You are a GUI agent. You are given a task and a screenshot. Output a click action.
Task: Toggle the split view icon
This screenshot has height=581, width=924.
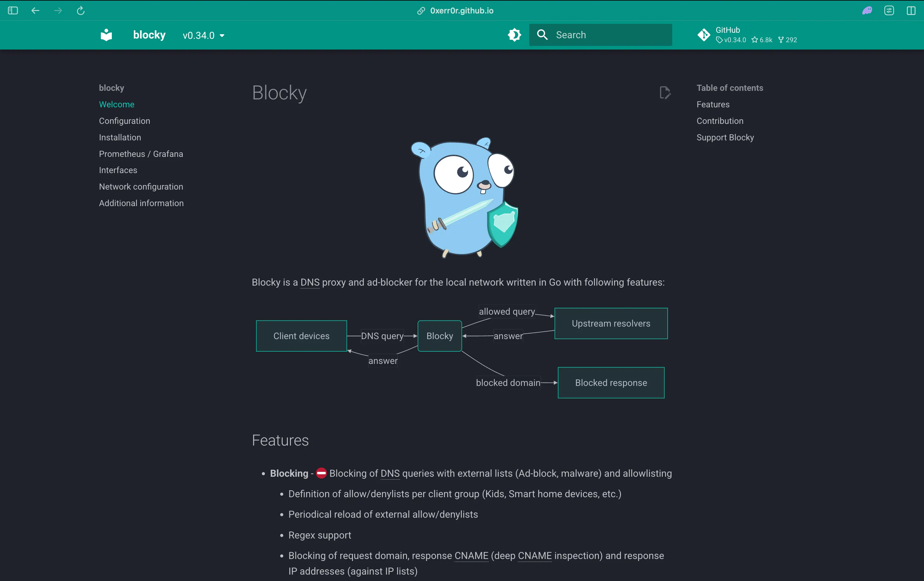(911, 10)
